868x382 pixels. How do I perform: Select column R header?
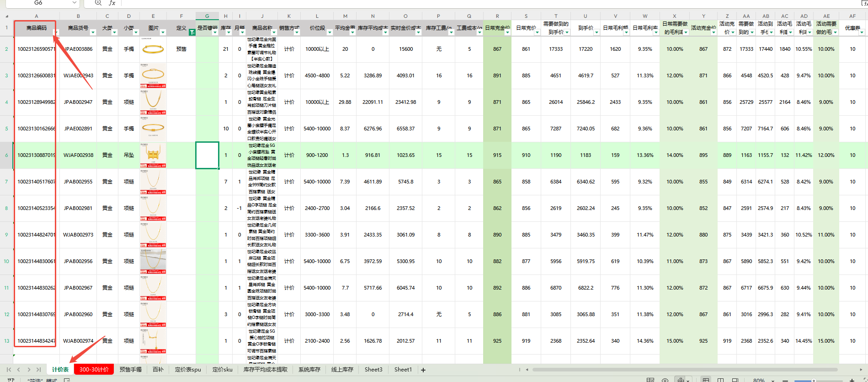tap(497, 16)
